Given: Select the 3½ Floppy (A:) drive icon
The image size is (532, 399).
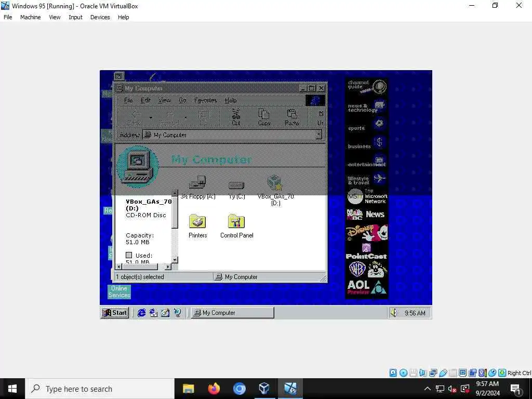Looking at the screenshot, I should [198, 187].
